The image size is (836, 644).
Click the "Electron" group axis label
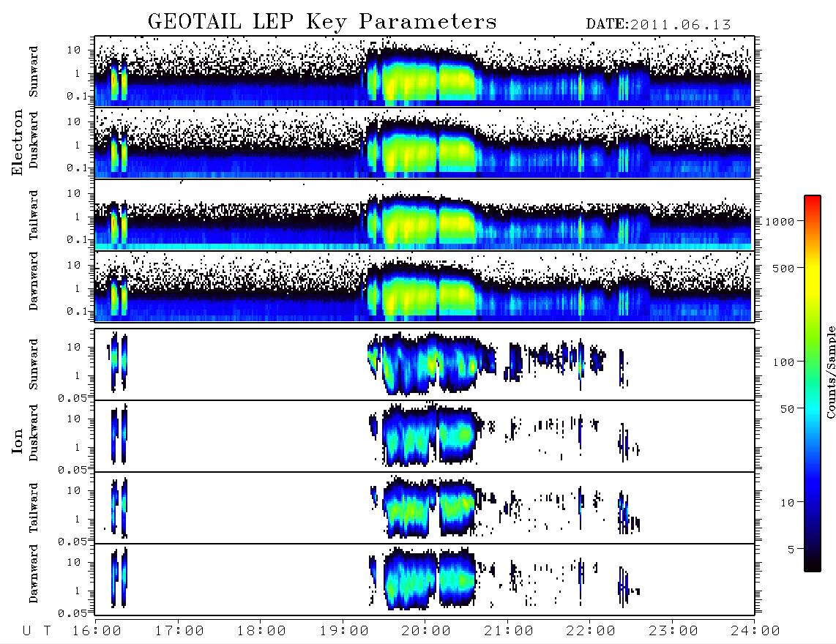coord(17,142)
